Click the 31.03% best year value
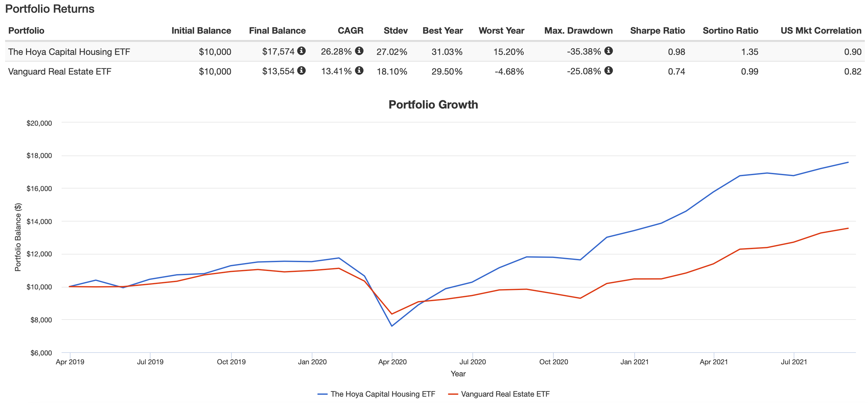868x403 pixels. pos(447,51)
